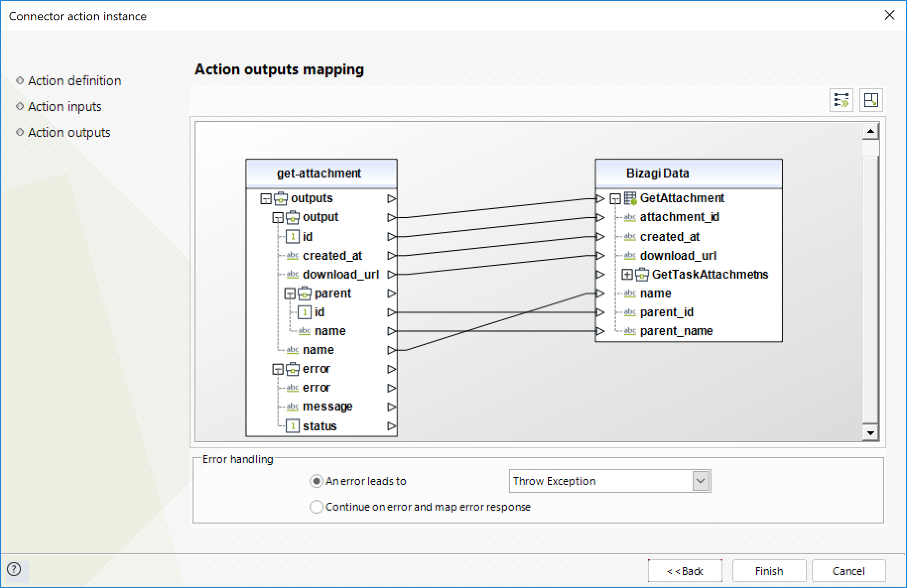Click the output folder icon under outputs
The image size is (907, 588).
(293, 217)
